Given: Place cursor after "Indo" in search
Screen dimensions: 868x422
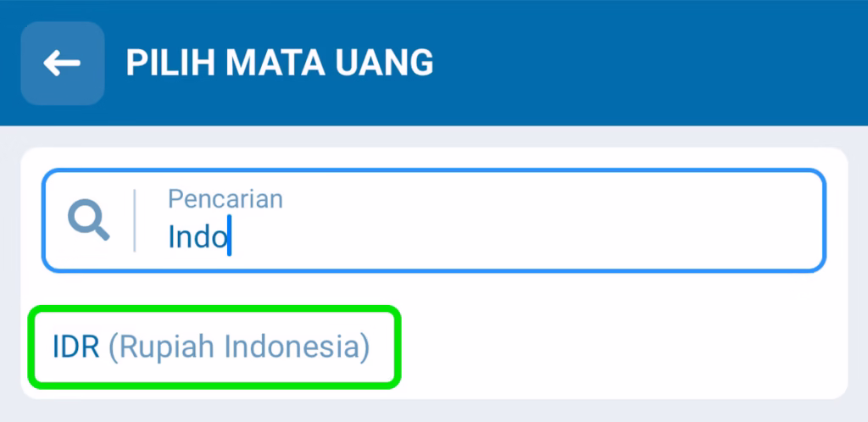Looking at the screenshot, I should [x=230, y=236].
